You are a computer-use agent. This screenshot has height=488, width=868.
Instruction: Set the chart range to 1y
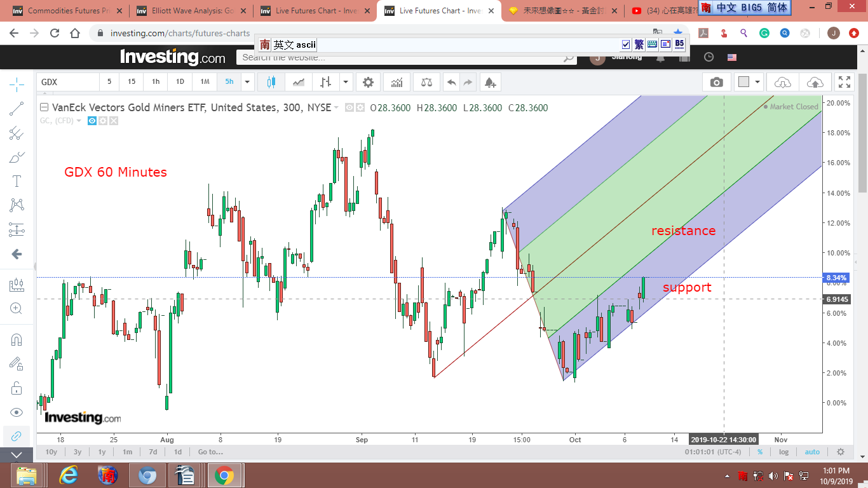click(x=102, y=452)
